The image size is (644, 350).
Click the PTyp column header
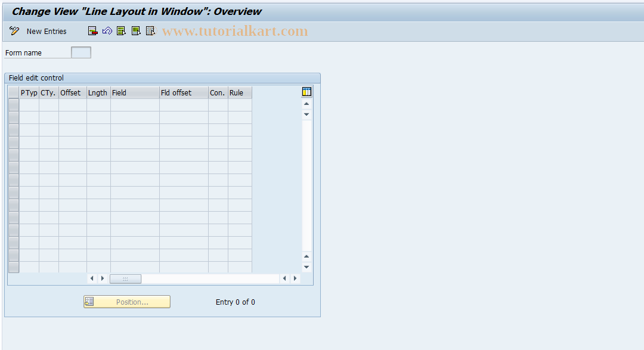pos(29,93)
